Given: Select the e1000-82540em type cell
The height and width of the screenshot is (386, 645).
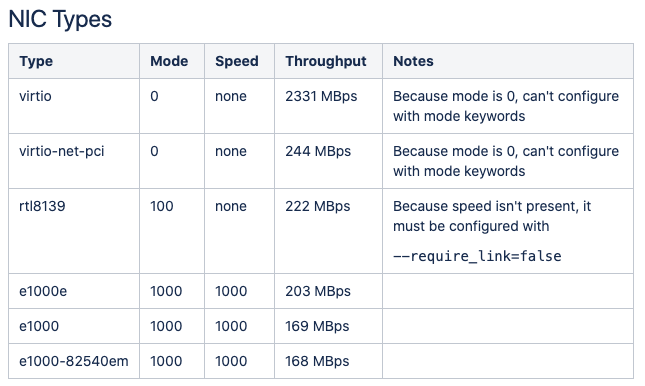Looking at the screenshot, I should tap(74, 361).
